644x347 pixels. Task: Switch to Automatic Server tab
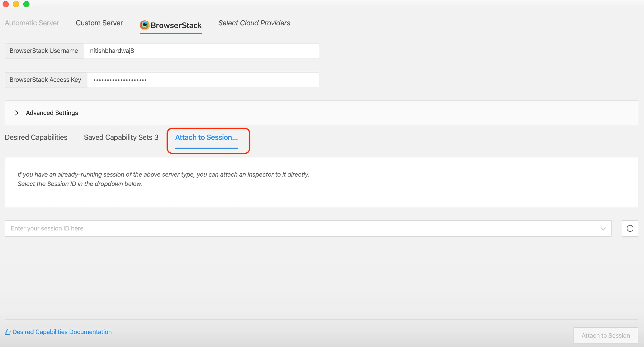coord(32,23)
